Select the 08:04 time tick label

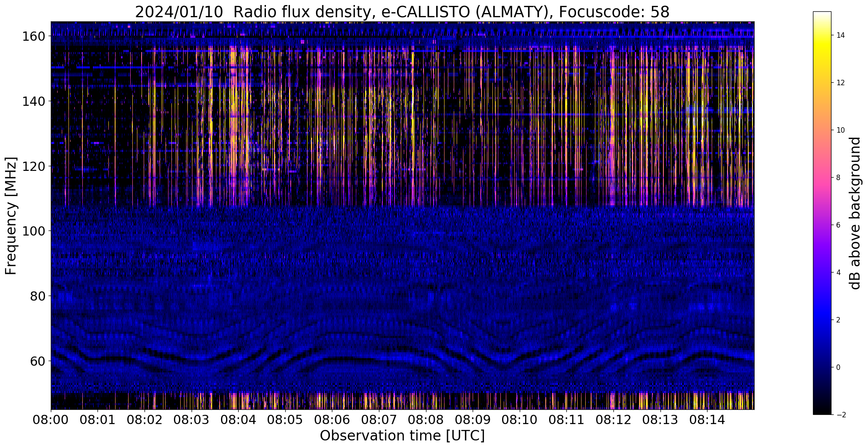pos(238,419)
